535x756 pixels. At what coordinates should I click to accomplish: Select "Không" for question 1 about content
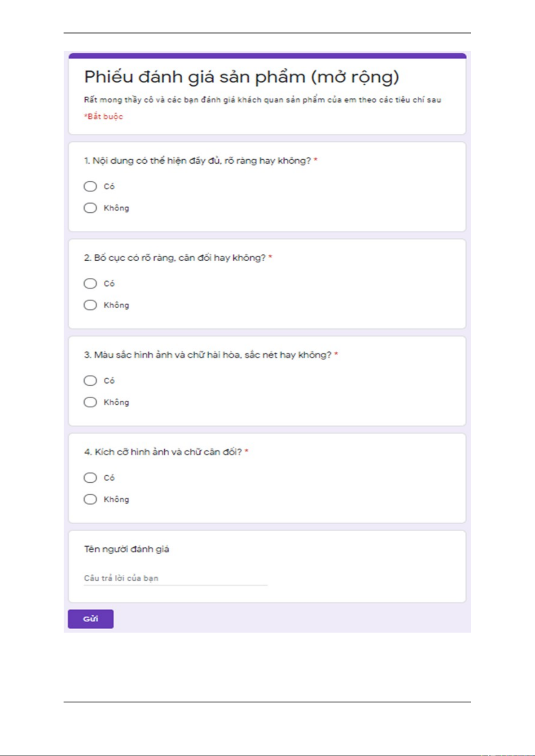click(90, 208)
